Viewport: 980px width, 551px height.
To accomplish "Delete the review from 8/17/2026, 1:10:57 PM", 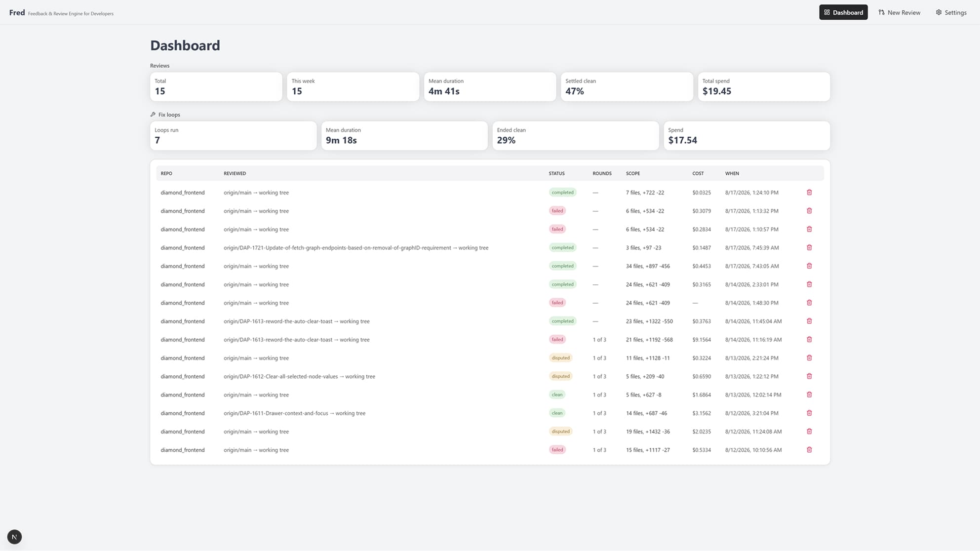I will pos(809,229).
